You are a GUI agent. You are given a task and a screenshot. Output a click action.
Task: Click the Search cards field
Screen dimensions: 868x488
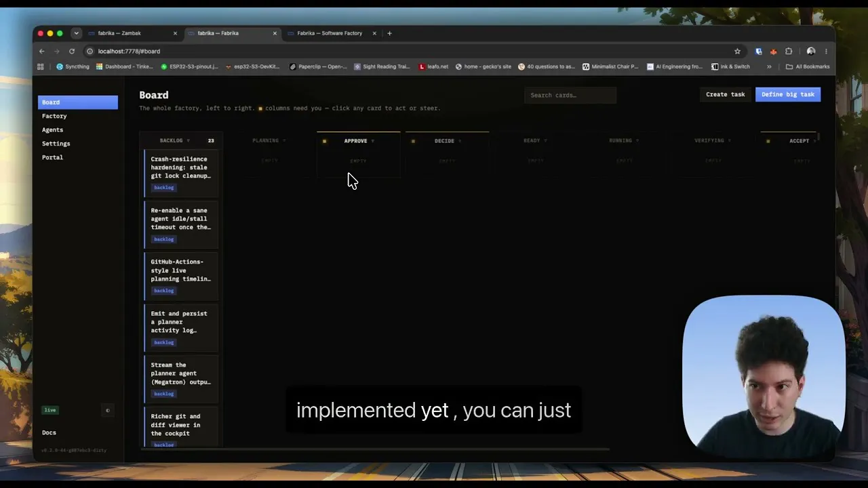[570, 95]
